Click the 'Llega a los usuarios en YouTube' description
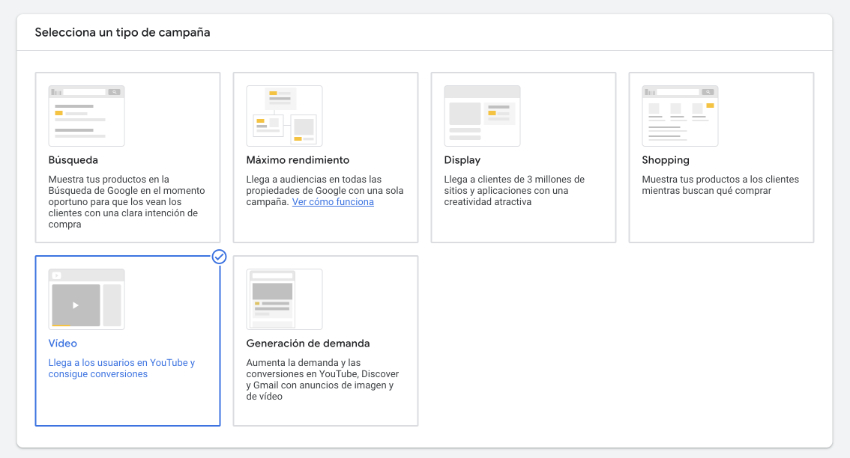 point(121,368)
